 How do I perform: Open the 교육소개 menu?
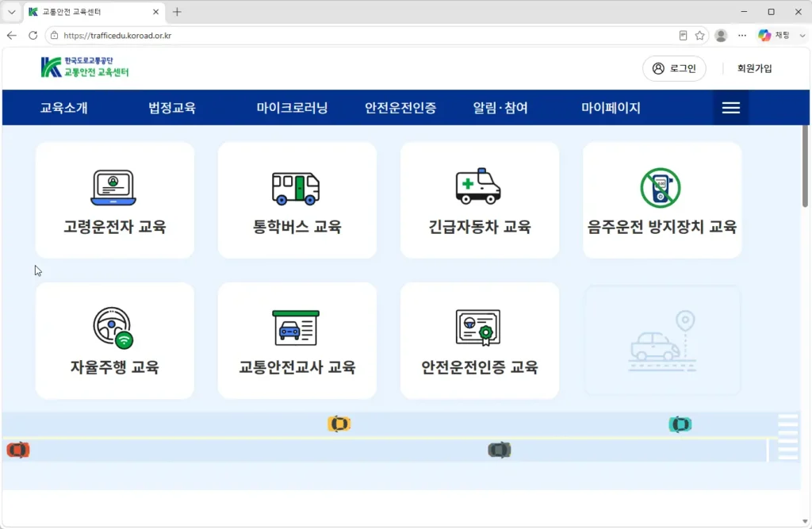coord(64,108)
